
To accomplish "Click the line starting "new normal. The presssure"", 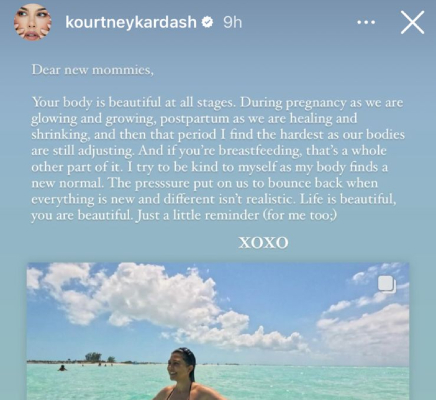I will coord(205,183).
